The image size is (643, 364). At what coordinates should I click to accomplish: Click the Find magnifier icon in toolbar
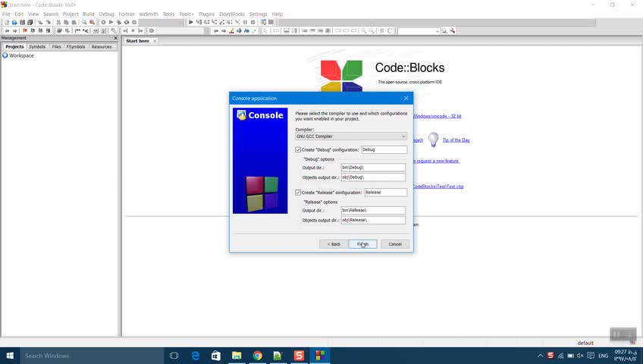click(84, 22)
